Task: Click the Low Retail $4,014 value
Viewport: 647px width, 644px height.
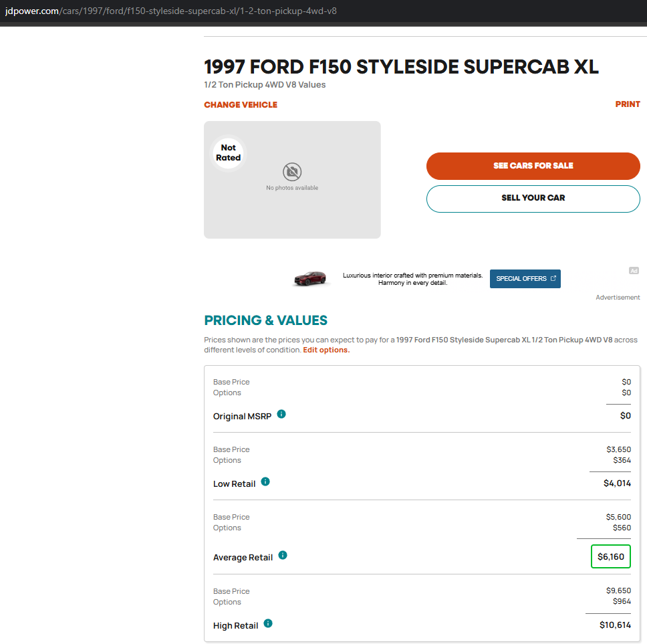Action: click(x=617, y=484)
